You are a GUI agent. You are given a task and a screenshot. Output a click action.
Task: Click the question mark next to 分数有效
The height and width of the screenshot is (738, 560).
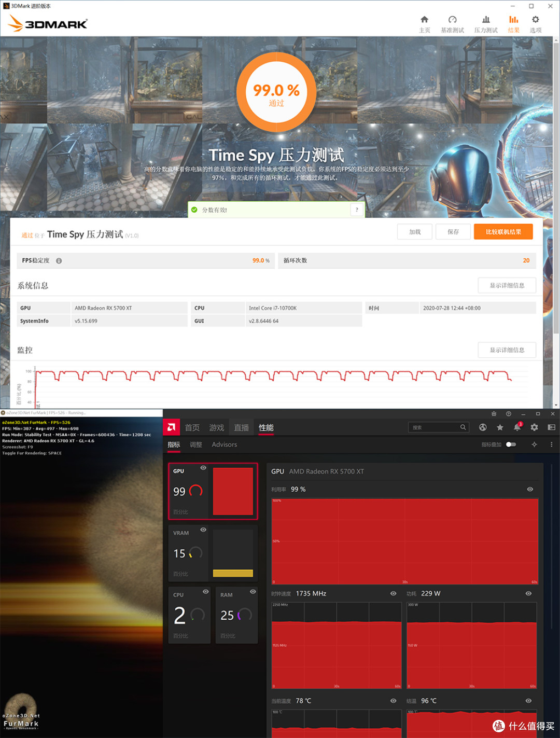point(357,210)
